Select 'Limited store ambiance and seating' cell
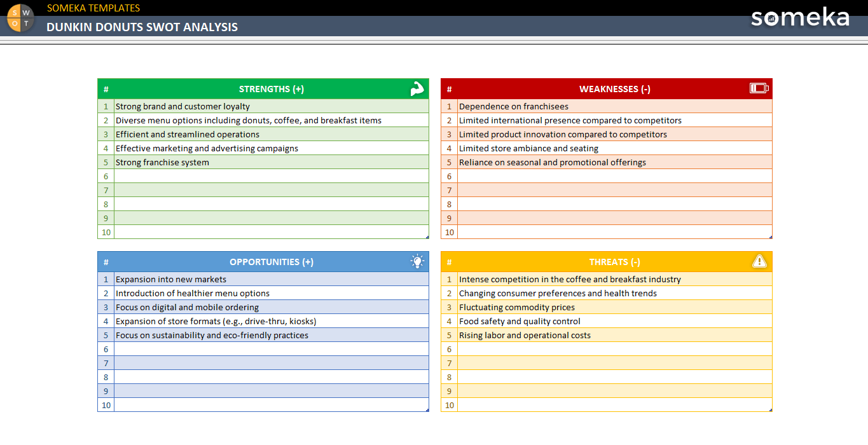This screenshot has height=445, width=868. pos(615,148)
